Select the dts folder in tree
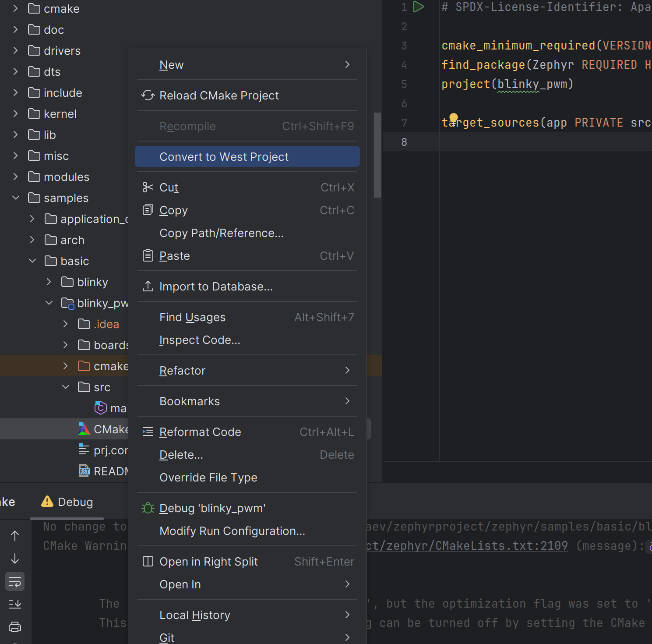652x644 pixels. [52, 71]
